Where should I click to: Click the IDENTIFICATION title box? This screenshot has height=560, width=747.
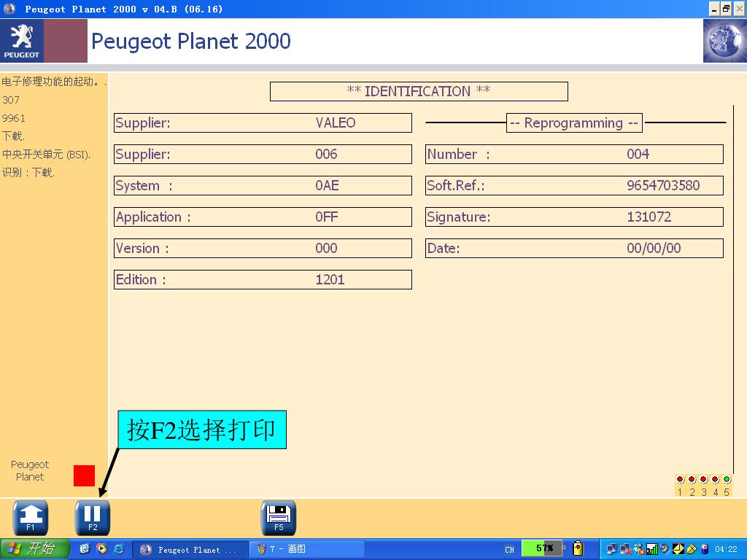point(419,91)
